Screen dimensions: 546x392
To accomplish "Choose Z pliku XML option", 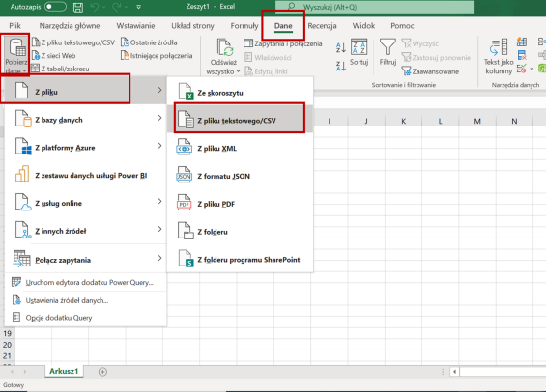I will tap(240, 148).
